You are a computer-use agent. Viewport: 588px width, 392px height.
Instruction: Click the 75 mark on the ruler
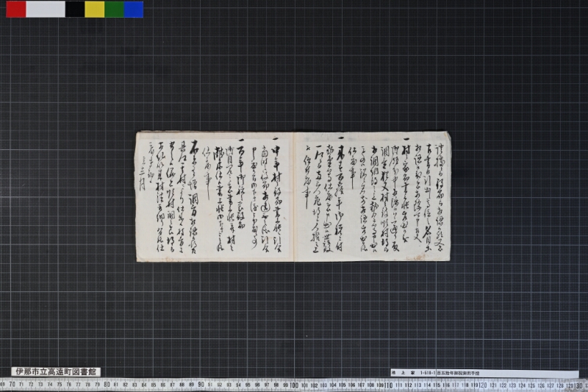tap(60, 385)
